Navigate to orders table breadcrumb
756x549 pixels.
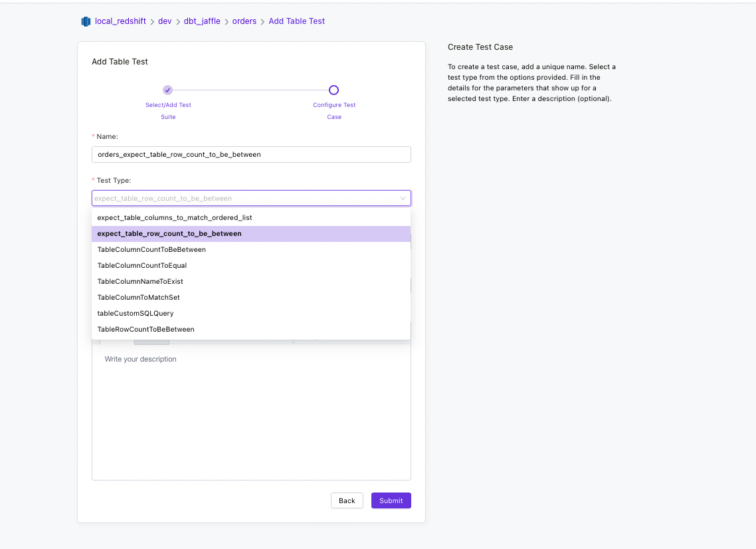click(x=244, y=21)
